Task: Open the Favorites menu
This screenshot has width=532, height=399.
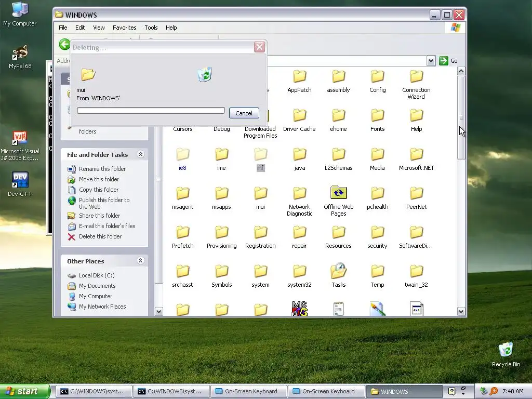Action: 125,28
